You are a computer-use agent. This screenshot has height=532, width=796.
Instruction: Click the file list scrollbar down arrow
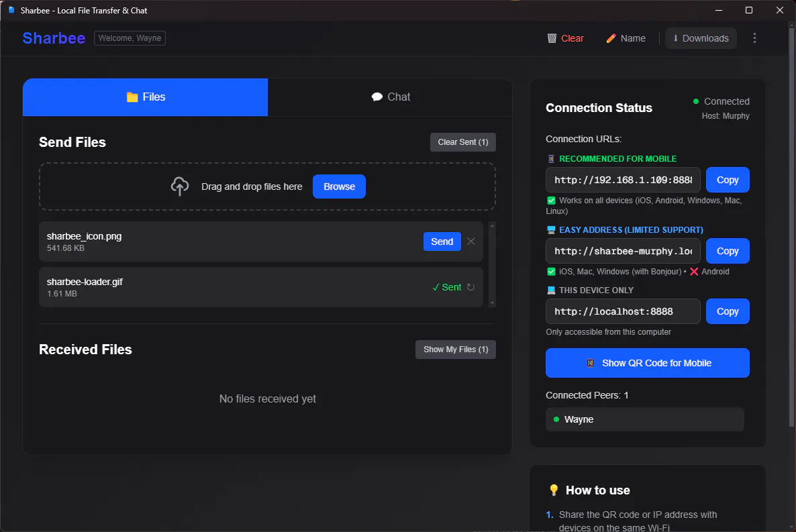pos(492,303)
